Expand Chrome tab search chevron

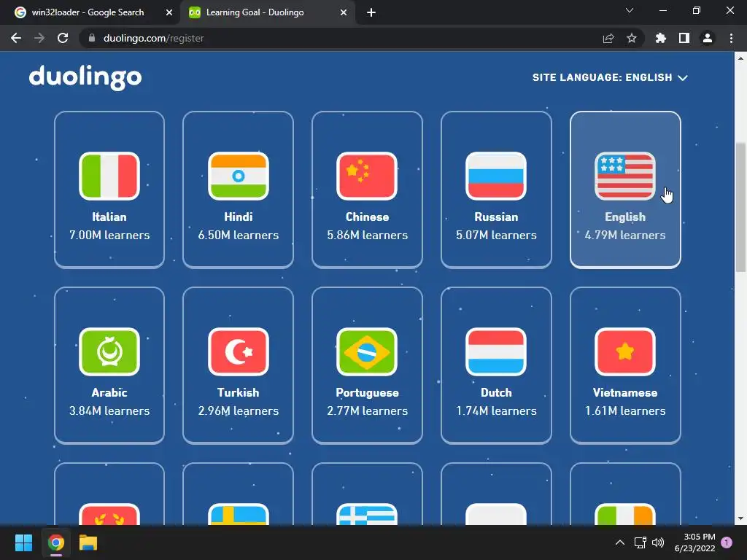tap(630, 10)
